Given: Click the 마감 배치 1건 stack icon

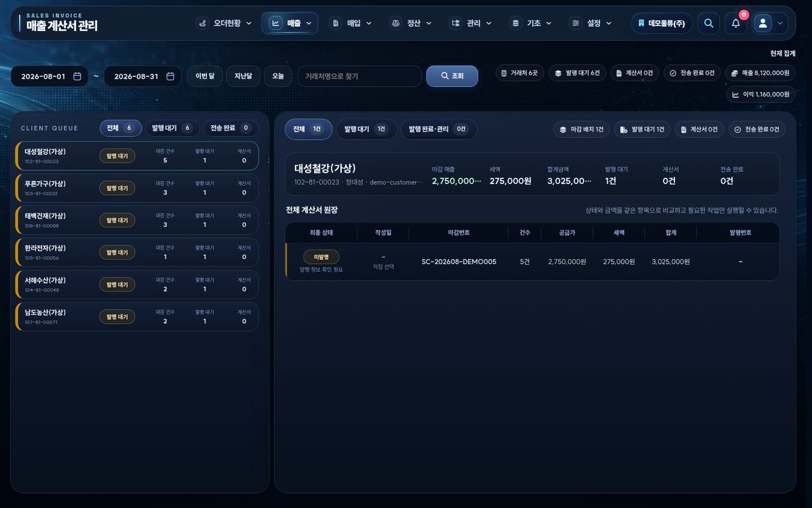Looking at the screenshot, I should 563,130.
